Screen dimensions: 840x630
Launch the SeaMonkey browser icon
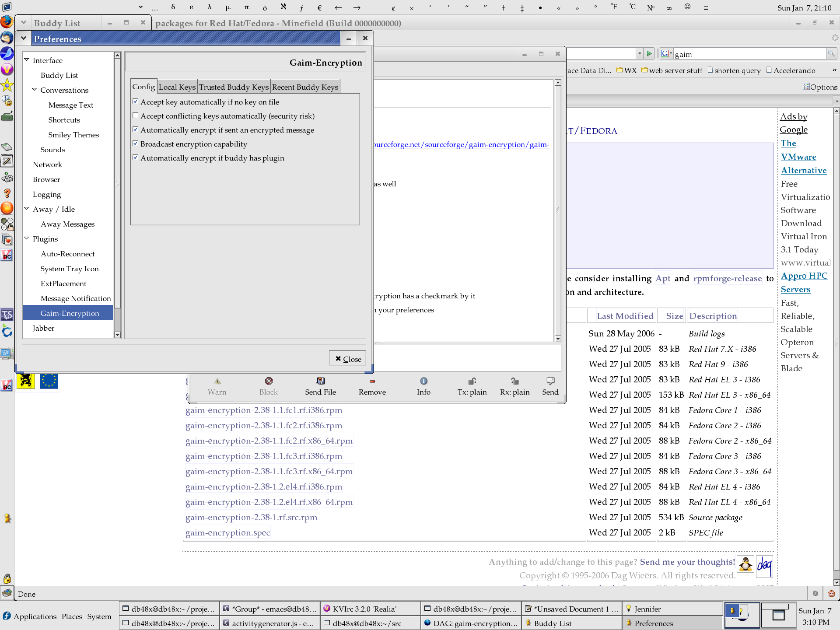pos(7,53)
